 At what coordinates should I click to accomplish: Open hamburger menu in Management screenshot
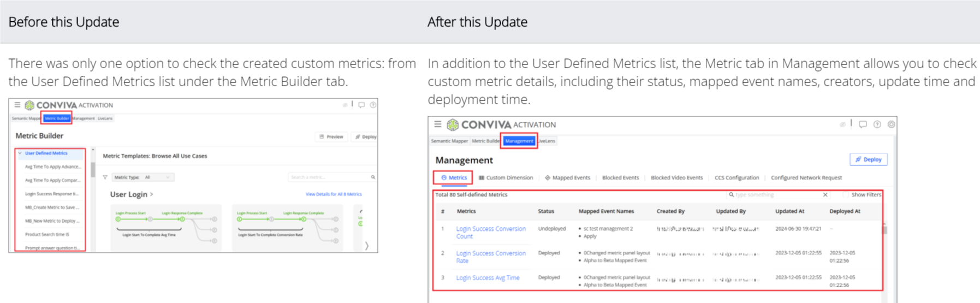[437, 124]
